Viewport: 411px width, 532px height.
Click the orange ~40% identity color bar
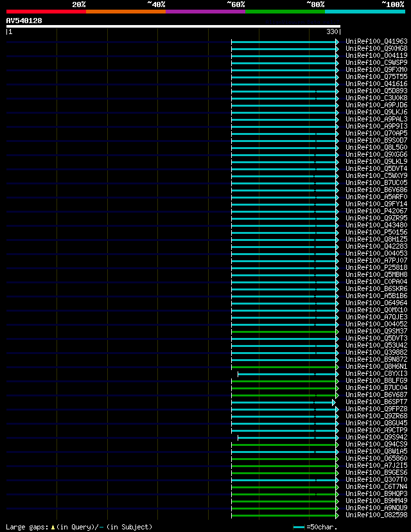[x=126, y=12]
